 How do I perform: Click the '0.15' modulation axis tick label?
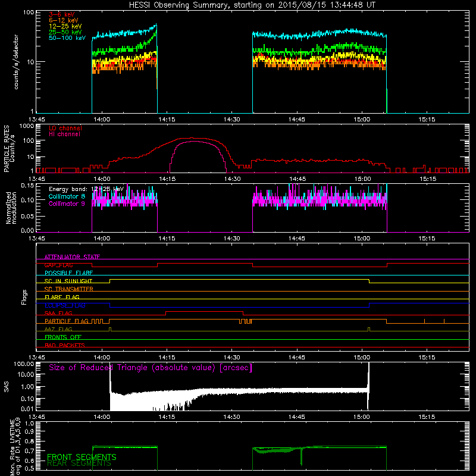point(27,185)
